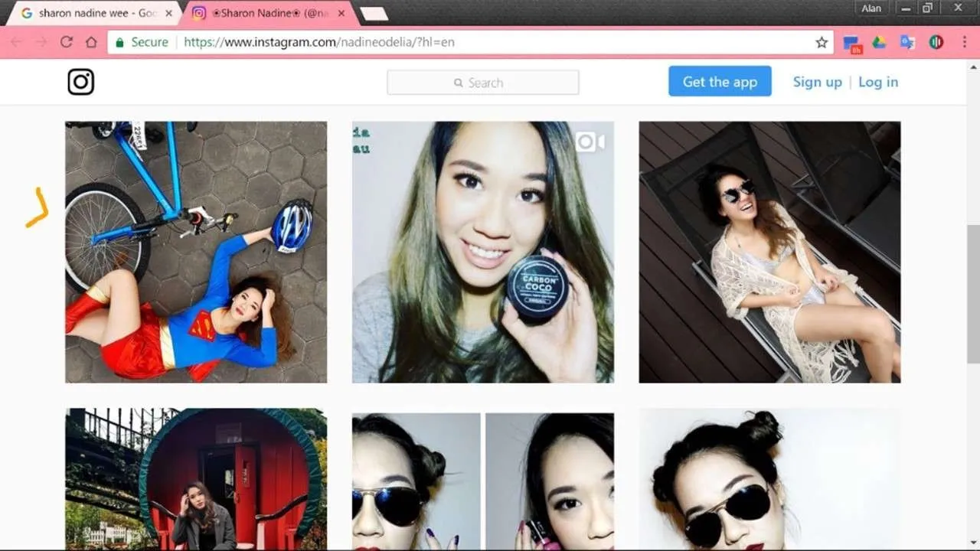Follow the Log in link

pyautogui.click(x=878, y=82)
